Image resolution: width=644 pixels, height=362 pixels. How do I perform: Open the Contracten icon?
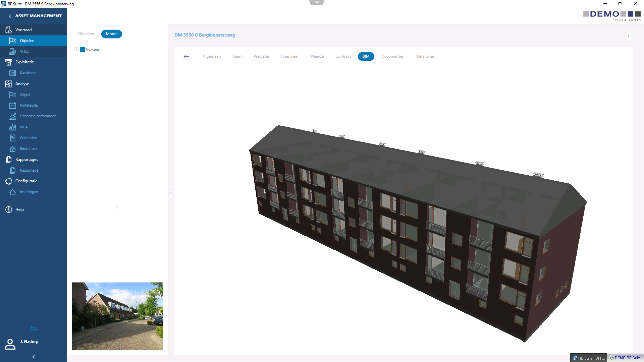click(x=12, y=138)
